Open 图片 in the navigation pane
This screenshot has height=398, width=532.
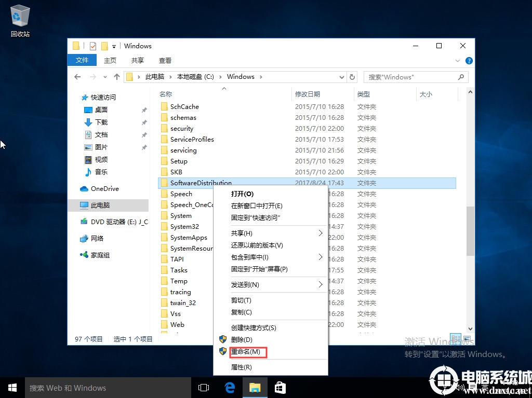pyautogui.click(x=101, y=147)
